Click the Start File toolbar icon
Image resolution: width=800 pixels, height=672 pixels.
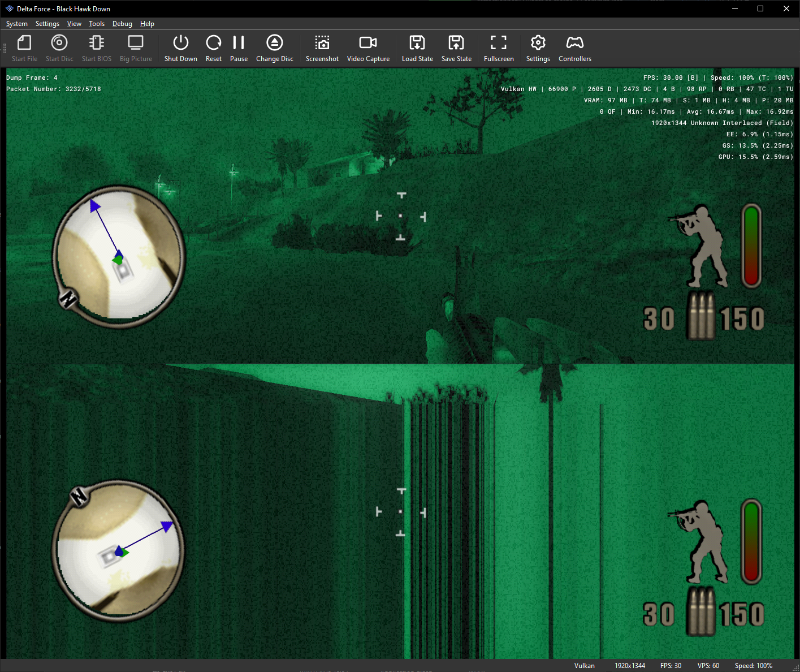pos(24,49)
